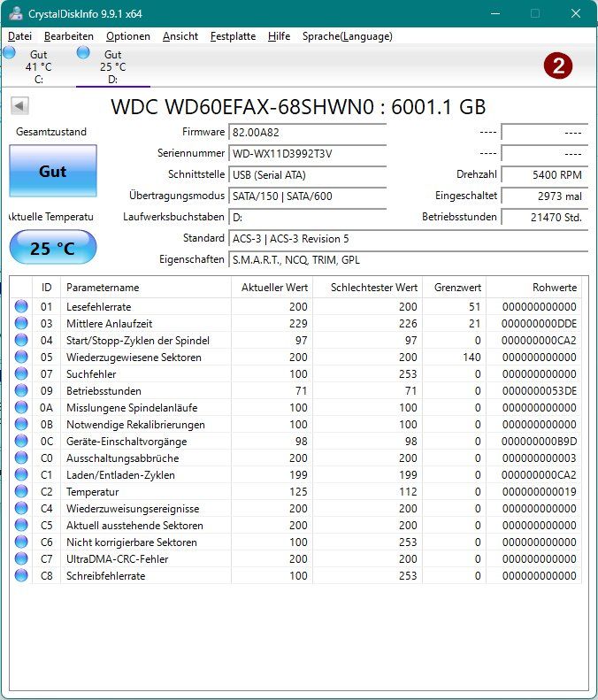Open the Ansicht menu
The height and width of the screenshot is (700, 598).
point(180,36)
